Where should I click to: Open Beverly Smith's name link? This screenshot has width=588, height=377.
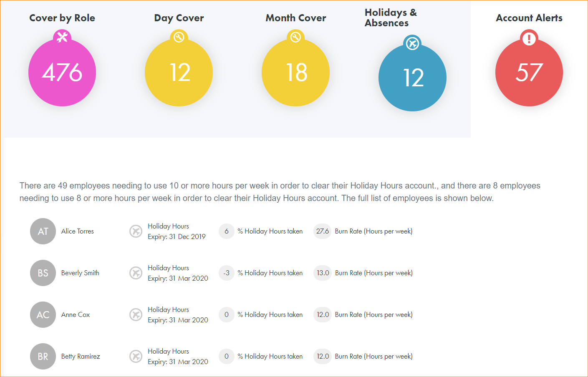point(80,273)
